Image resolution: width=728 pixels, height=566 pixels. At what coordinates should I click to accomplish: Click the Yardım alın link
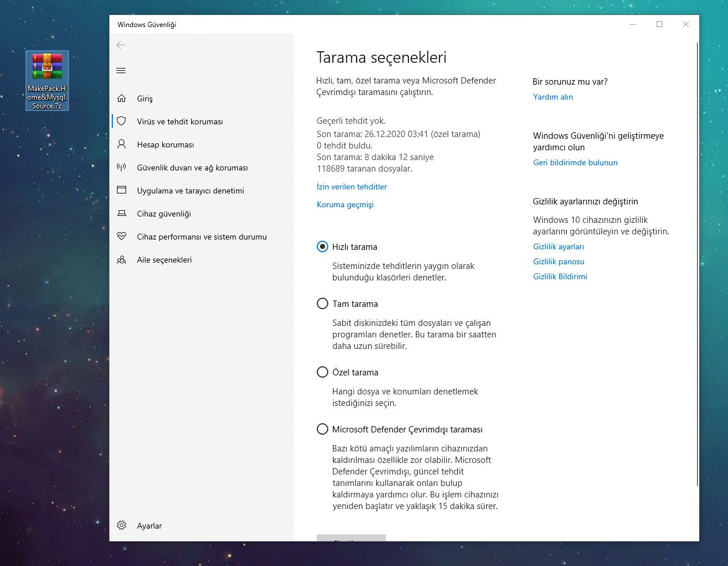553,97
